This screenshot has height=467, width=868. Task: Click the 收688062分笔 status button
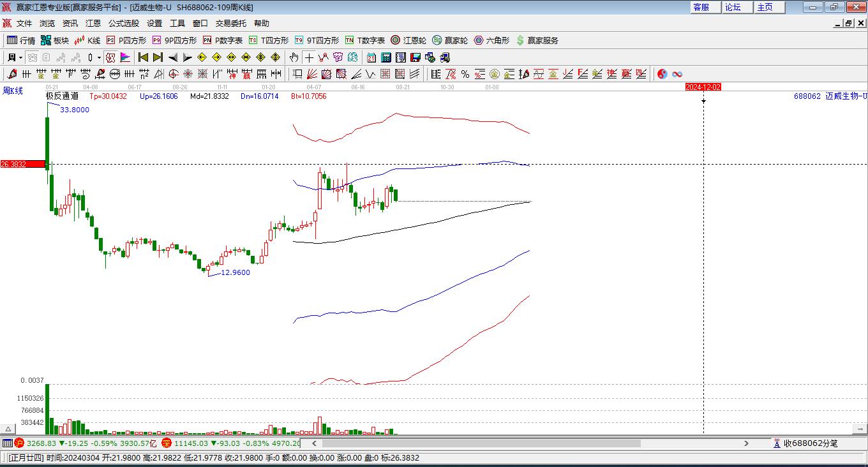pos(805,443)
